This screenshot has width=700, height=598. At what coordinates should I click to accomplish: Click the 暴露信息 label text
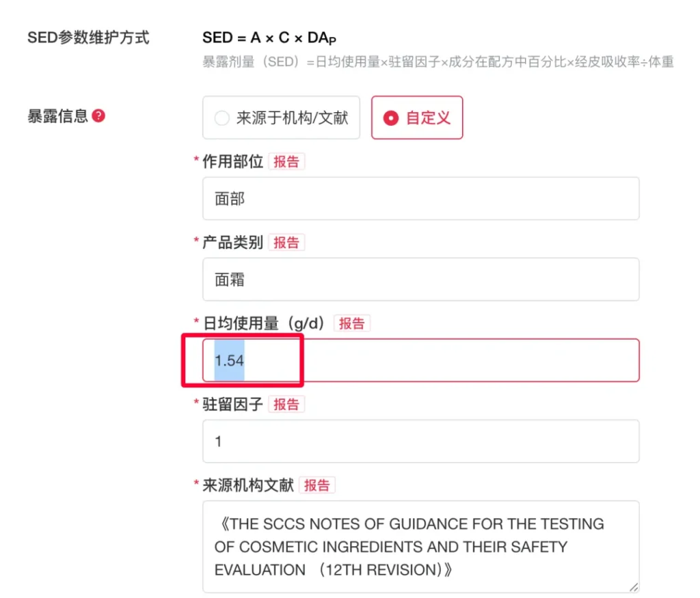pos(57,116)
